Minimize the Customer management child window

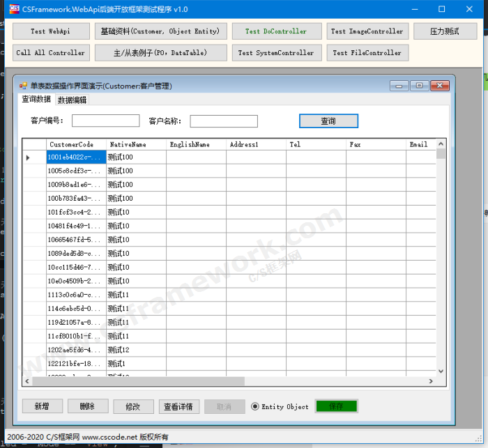point(399,86)
